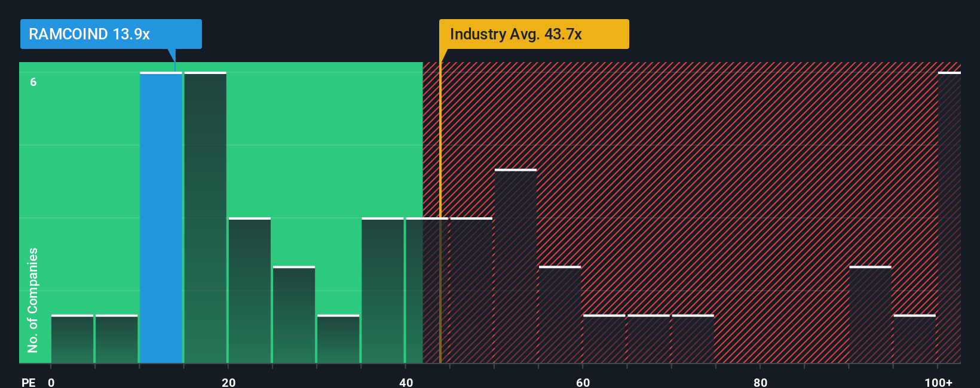
Task: Click the x-axis tick label 20
Action: pos(228,382)
